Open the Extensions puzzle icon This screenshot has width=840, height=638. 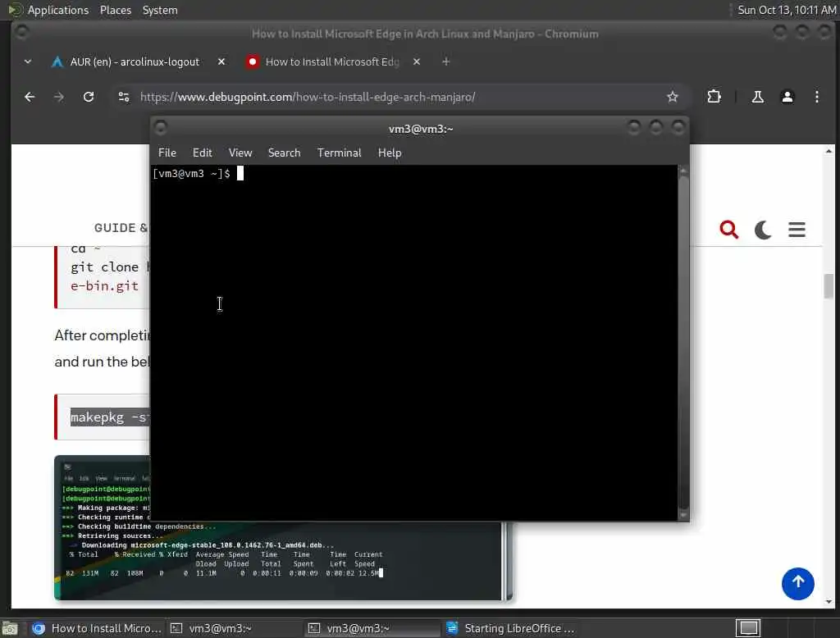tap(714, 97)
